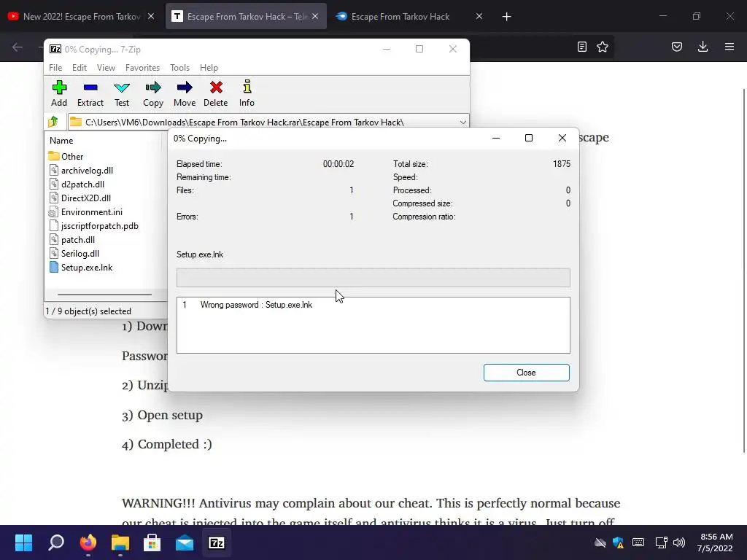Open the File menu in 7-Zip
This screenshot has width=747, height=560.
pyautogui.click(x=55, y=68)
